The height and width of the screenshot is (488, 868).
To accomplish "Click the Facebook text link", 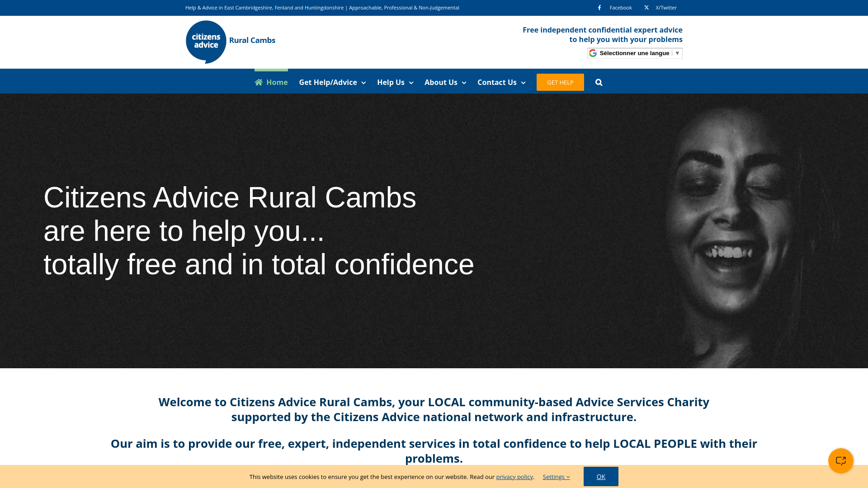I will point(621,8).
